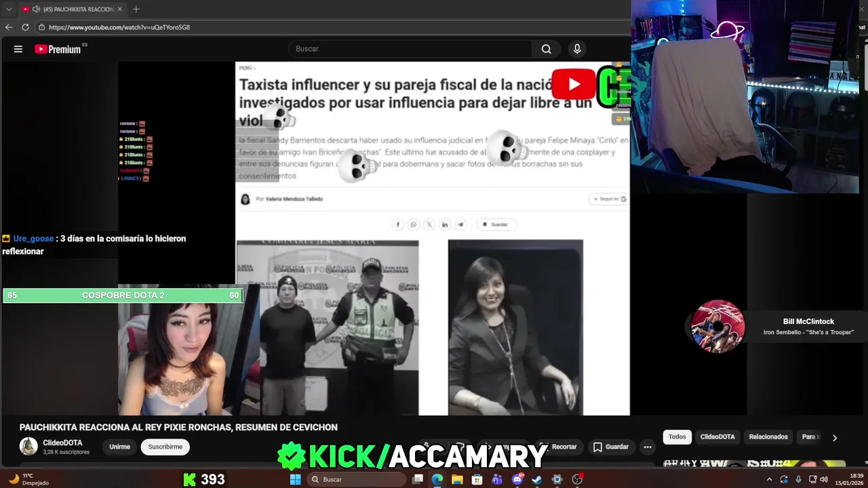
Task: Expand hidden system tray icons chevron
Action: 769,479
